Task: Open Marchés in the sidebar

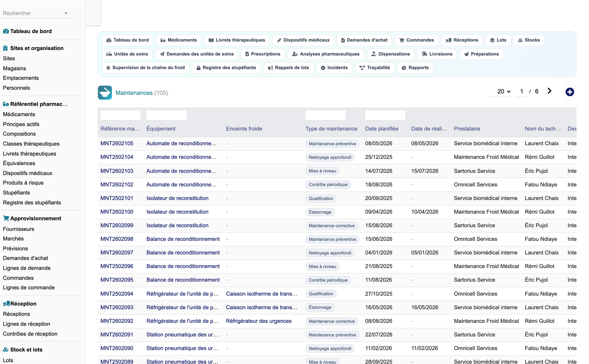Action: [13, 239]
